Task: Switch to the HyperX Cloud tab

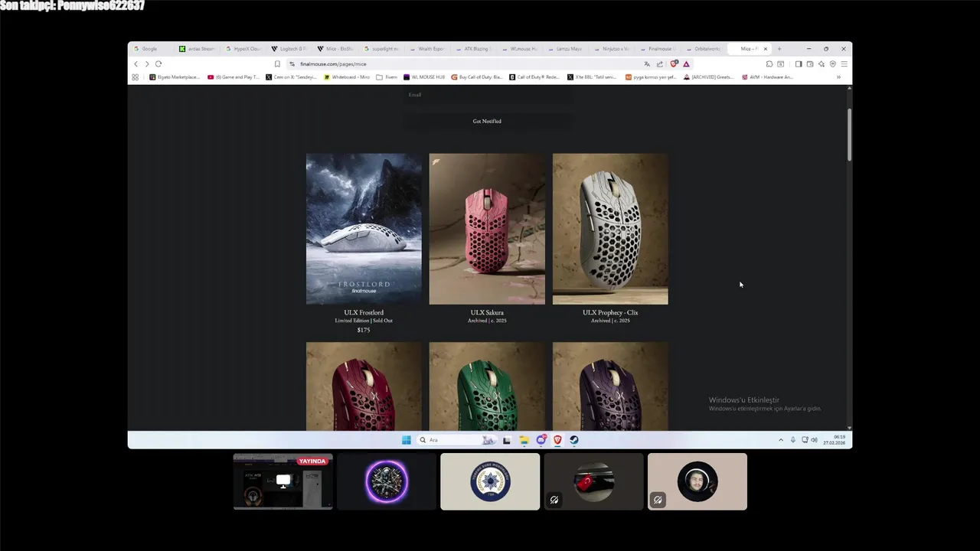Action: (243, 49)
